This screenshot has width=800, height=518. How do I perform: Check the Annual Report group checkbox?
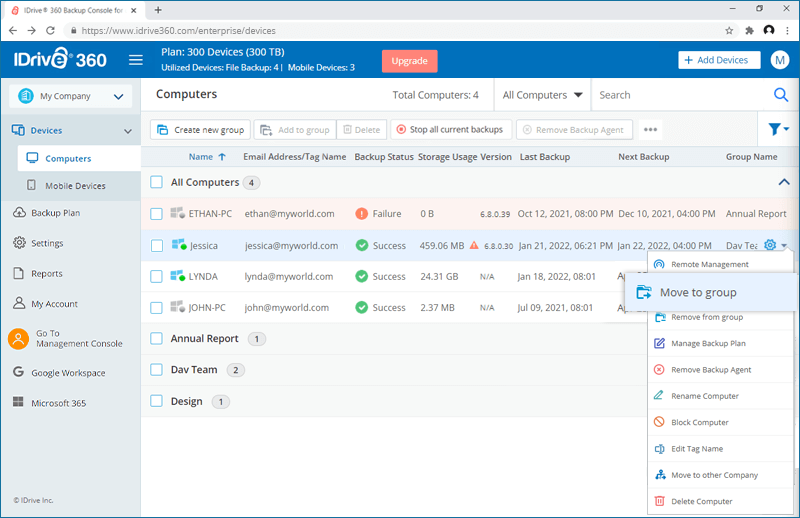click(x=157, y=338)
